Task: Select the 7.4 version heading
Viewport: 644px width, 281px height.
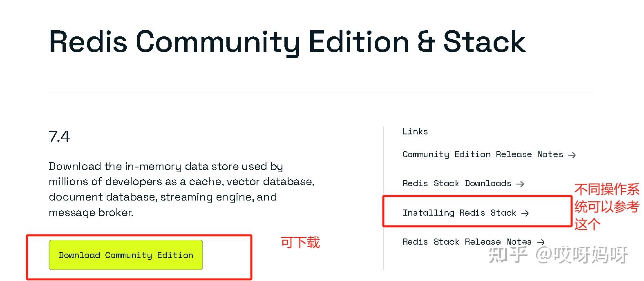Action: tap(59, 136)
